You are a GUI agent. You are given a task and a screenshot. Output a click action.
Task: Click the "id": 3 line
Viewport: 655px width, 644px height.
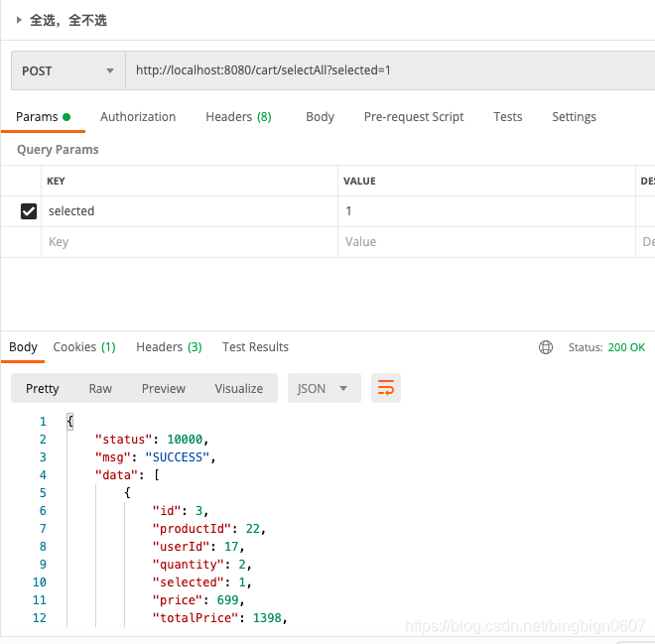(180, 511)
